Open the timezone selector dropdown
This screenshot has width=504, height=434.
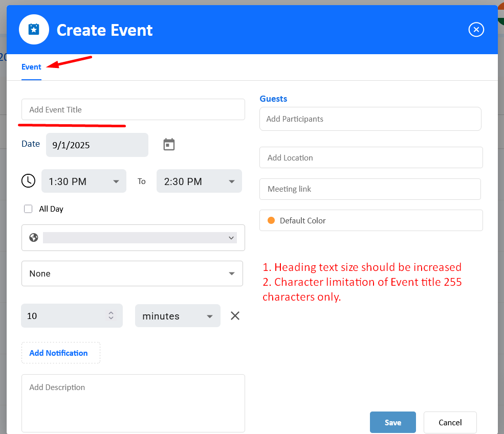coord(140,238)
